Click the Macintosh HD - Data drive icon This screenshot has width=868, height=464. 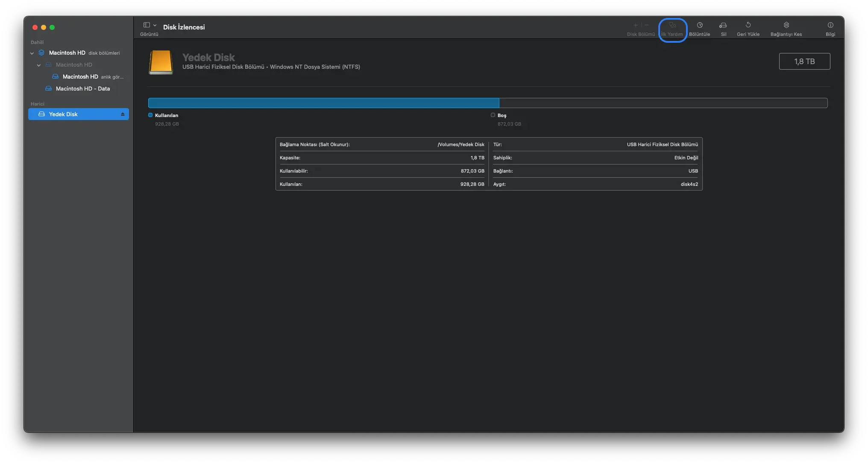tap(48, 89)
